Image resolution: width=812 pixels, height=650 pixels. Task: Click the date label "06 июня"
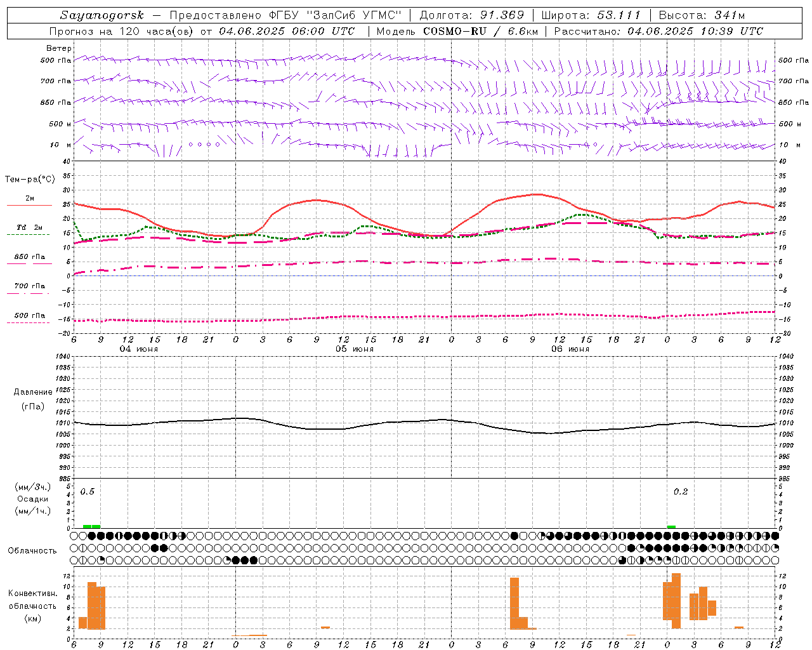click(x=570, y=349)
